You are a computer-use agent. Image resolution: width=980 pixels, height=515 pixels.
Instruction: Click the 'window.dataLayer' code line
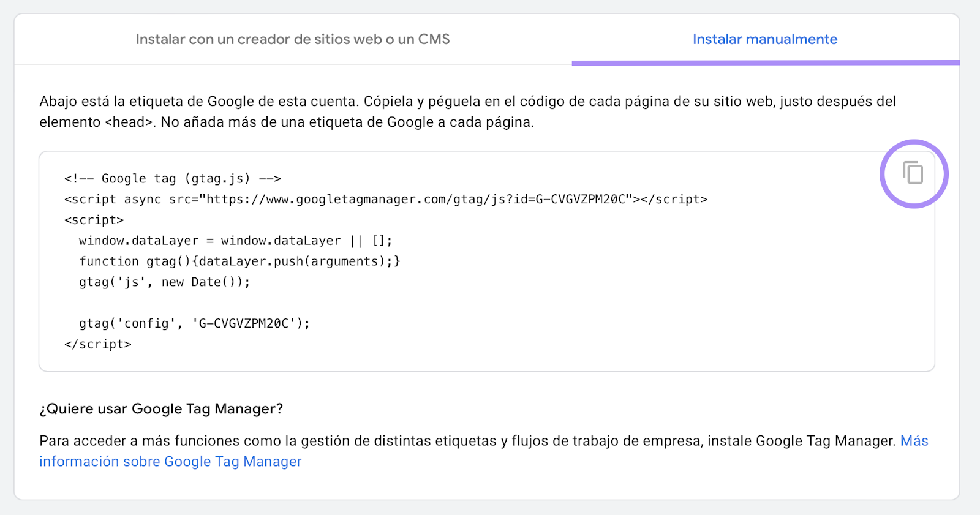[x=236, y=241]
